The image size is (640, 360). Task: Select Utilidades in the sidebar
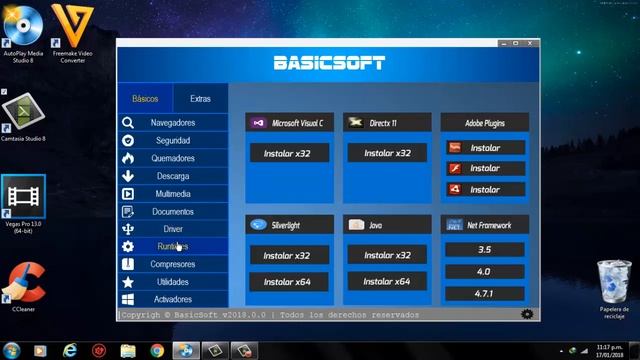pos(173,282)
